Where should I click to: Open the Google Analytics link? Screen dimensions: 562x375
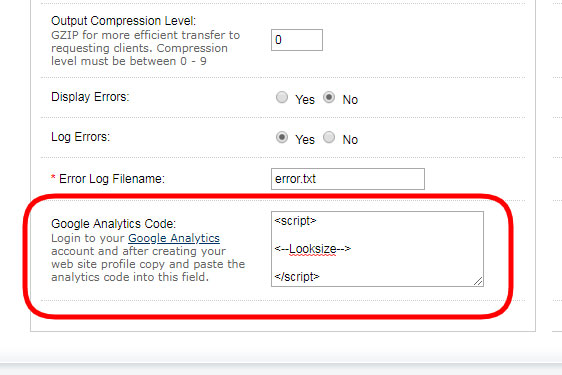tap(174, 238)
